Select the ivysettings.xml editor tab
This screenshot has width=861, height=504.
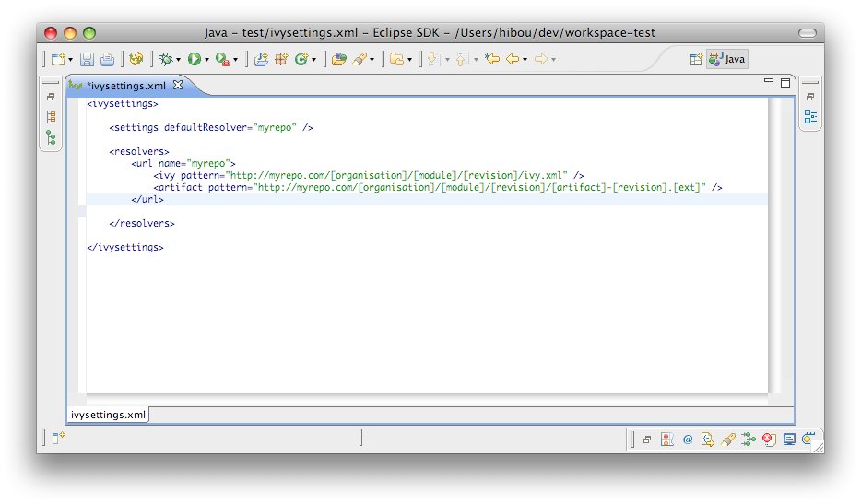125,85
